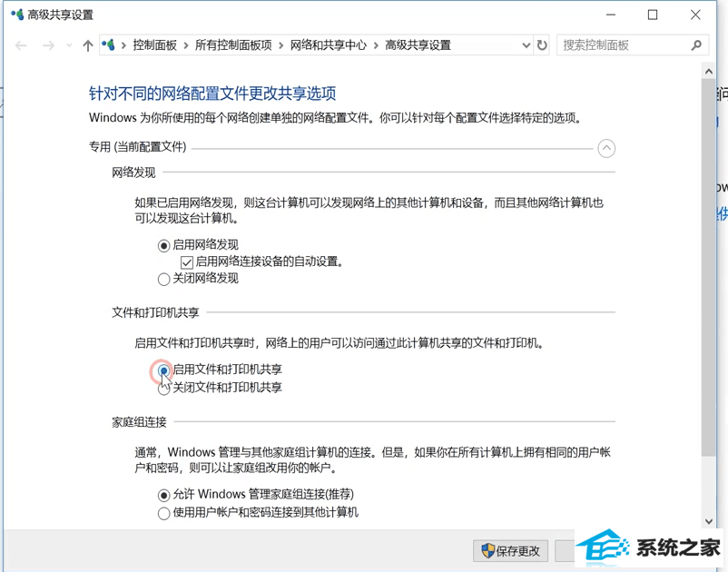Select 允许 Windows 管理家庭组连接 option
The height and width of the screenshot is (572, 728).
163,495
